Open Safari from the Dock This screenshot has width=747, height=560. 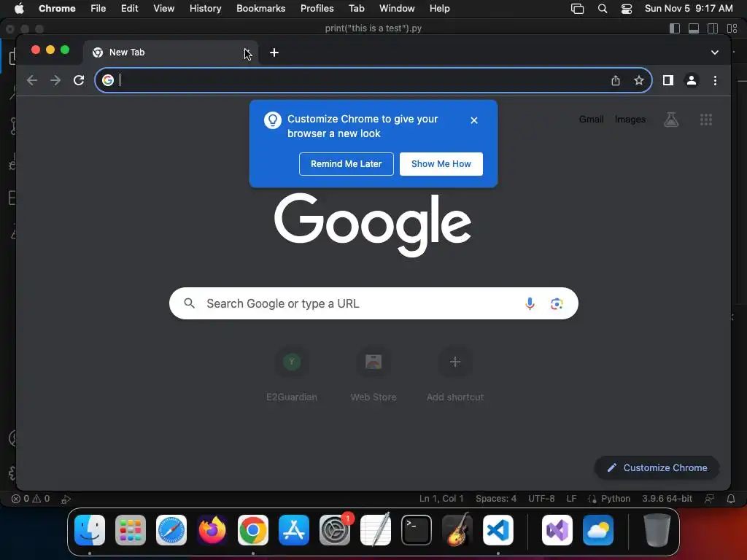pyautogui.click(x=171, y=530)
